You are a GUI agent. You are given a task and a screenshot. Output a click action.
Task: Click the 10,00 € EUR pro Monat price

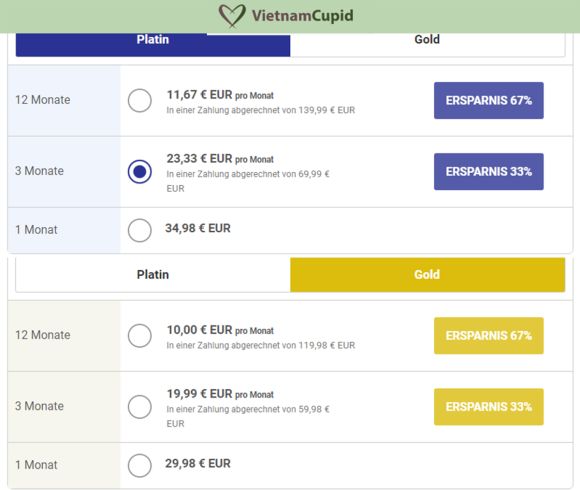[220, 330]
